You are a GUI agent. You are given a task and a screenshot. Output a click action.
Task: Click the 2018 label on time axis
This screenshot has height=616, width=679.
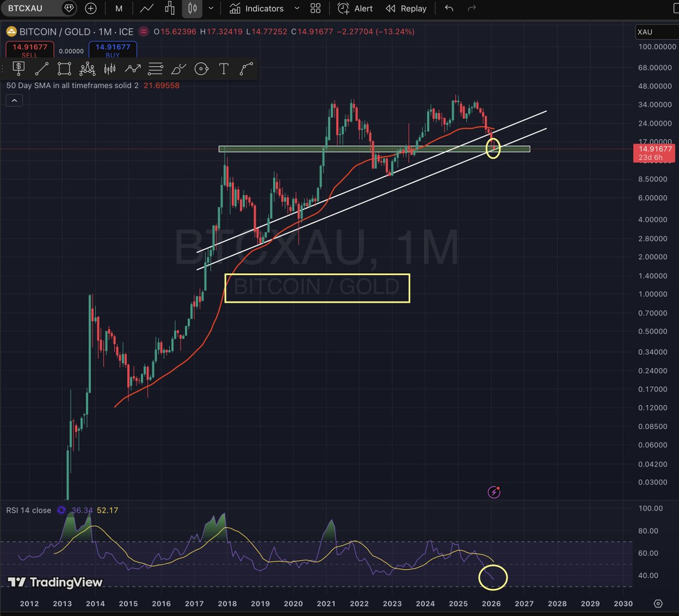point(227,603)
